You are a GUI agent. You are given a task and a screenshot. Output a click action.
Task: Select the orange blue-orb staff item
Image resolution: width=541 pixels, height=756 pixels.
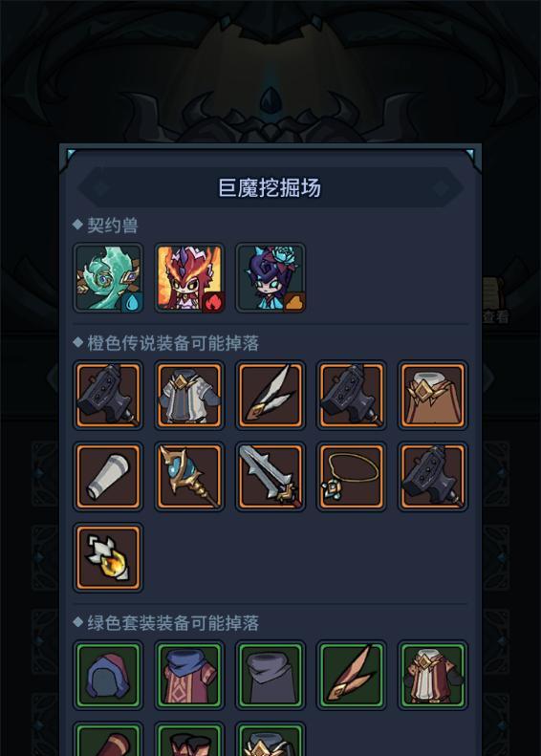click(189, 476)
